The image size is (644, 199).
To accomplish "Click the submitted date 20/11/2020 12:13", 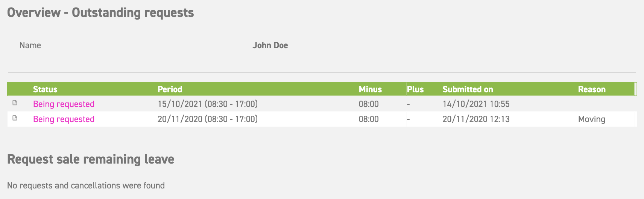I will point(476,119).
